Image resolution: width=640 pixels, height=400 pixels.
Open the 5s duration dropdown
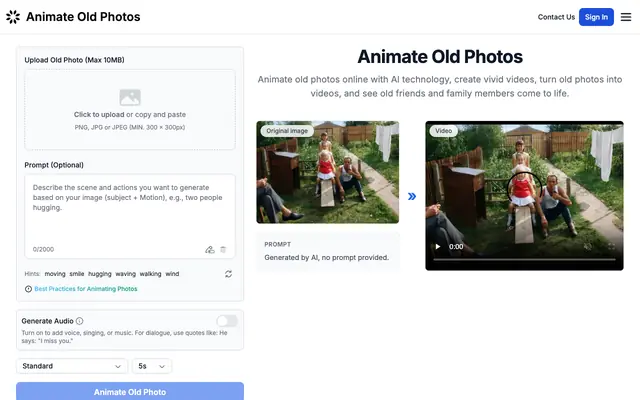(151, 366)
